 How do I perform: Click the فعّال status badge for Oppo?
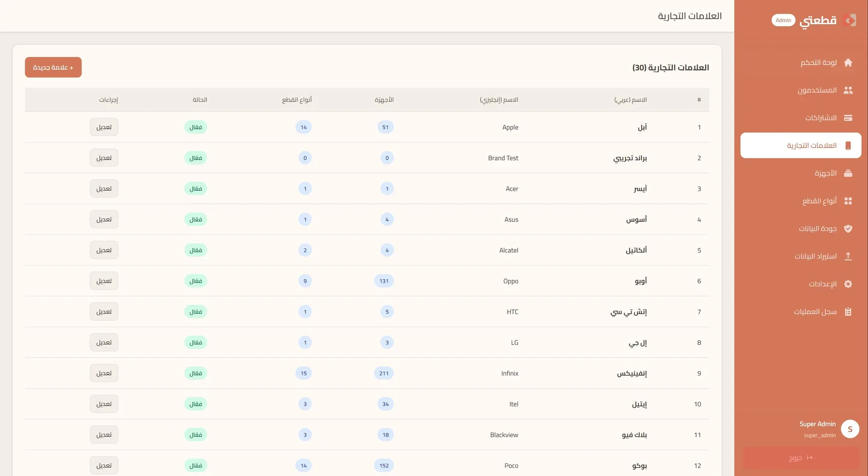196,281
